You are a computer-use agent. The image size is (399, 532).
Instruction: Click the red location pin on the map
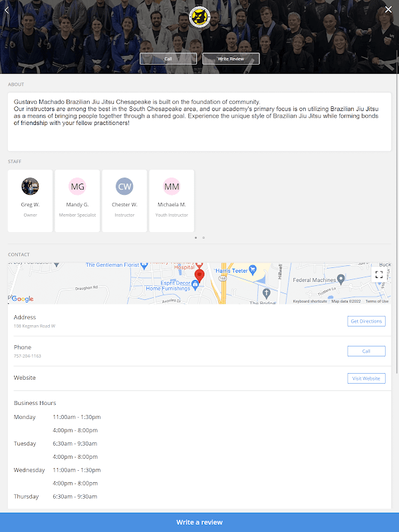pos(199,276)
